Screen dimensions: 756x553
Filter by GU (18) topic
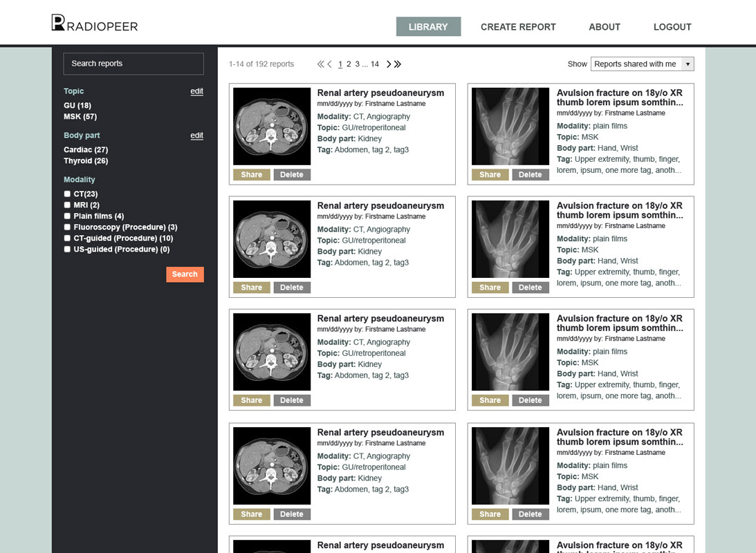pos(77,106)
